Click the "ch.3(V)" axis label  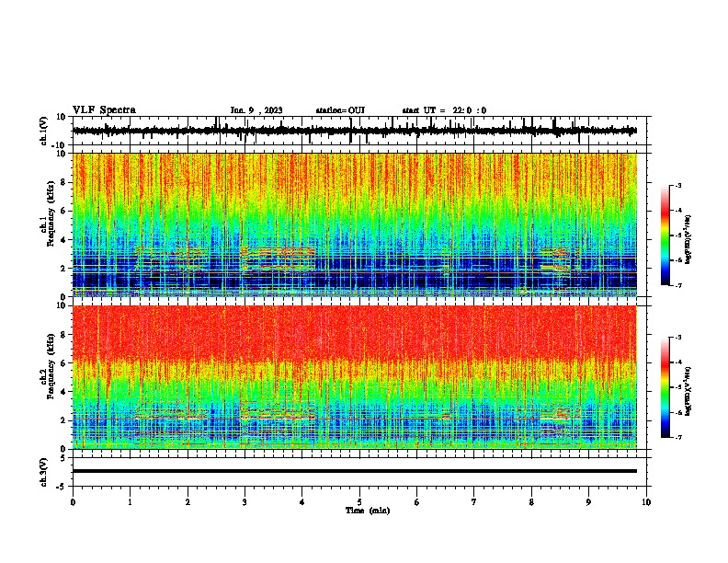(44, 473)
